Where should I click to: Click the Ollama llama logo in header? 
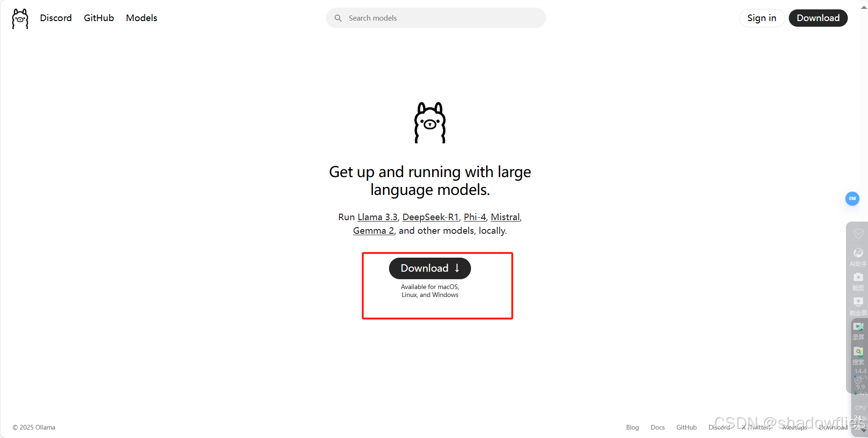pos(20,18)
